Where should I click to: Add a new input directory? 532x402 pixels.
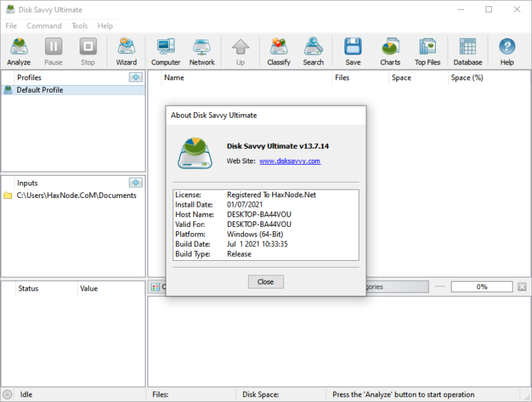pos(136,183)
